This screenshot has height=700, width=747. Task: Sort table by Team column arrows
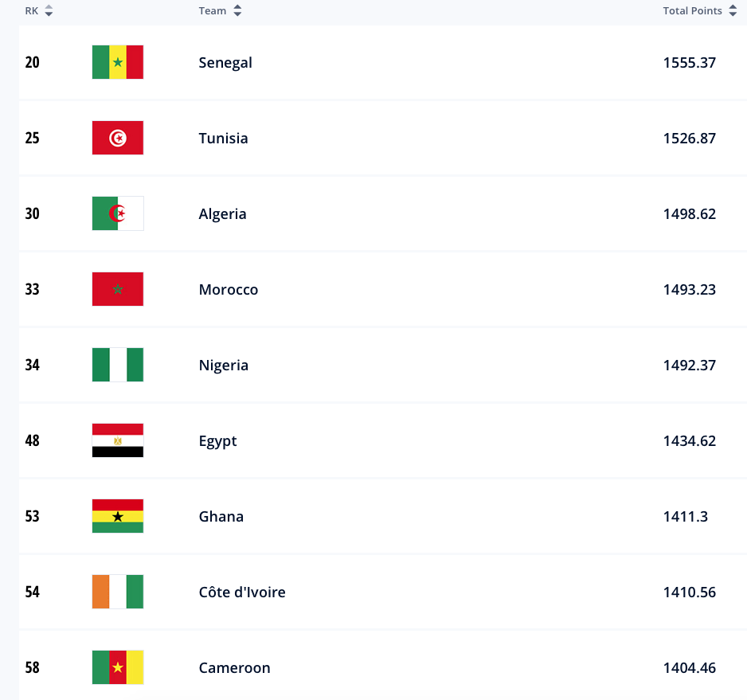pyautogui.click(x=237, y=11)
